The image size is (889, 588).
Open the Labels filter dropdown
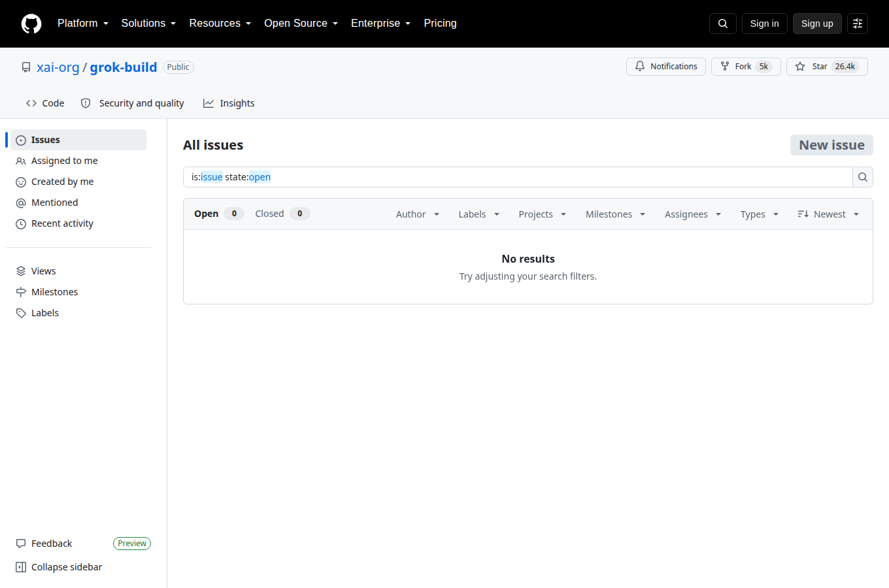coord(479,214)
